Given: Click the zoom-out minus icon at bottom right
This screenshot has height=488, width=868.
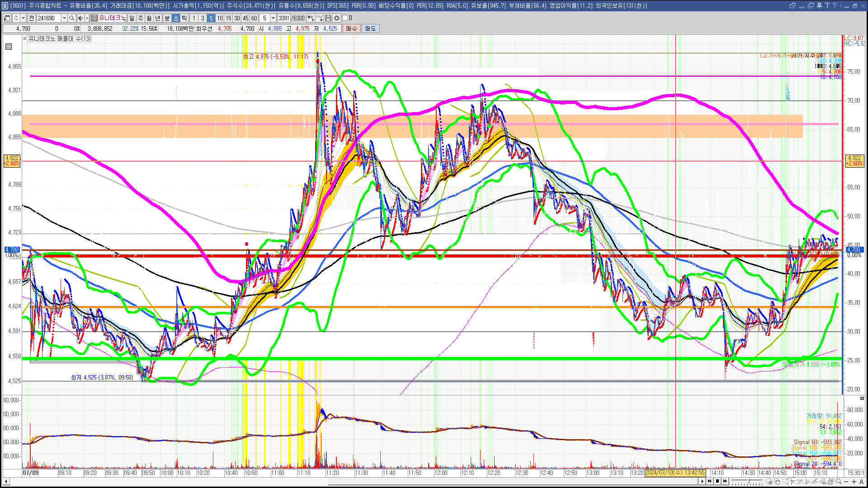Looking at the screenshot, I should tap(847, 482).
